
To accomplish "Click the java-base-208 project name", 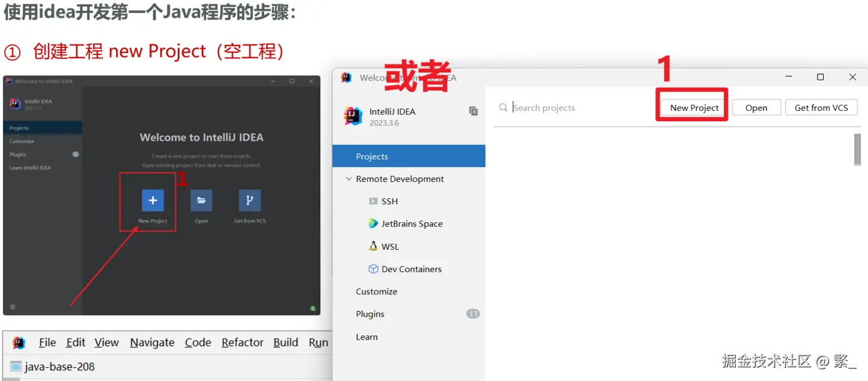I will [59, 367].
